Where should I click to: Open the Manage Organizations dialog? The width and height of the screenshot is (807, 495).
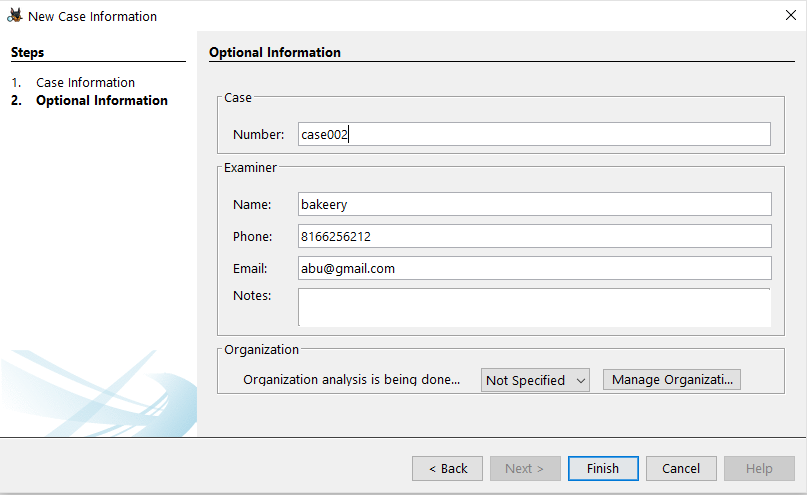pos(671,380)
